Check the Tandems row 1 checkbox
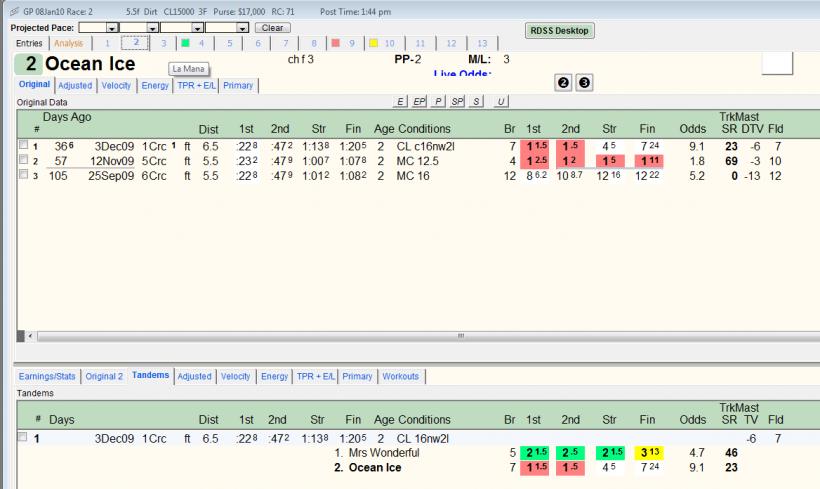Screen dimensions: 820x489 tap(22, 437)
